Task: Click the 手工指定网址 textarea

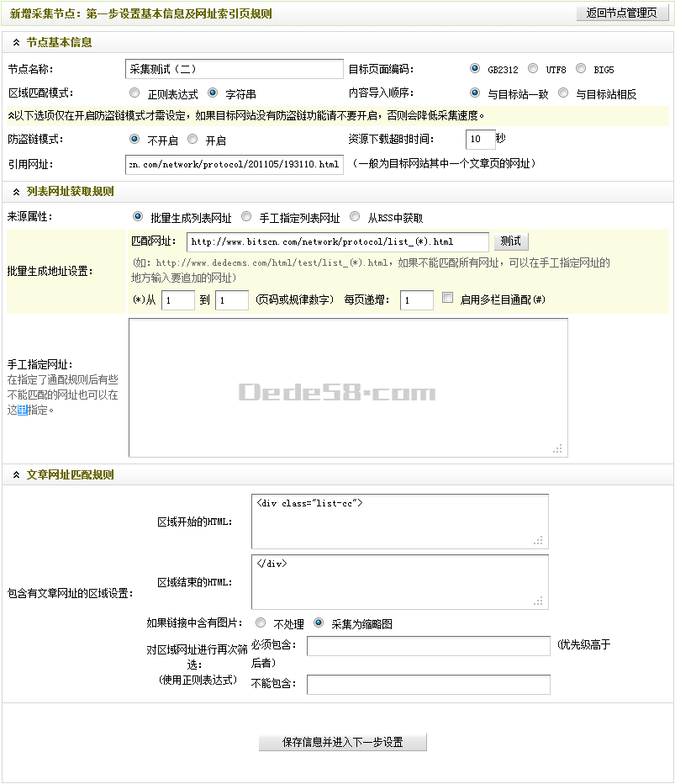Action: click(x=348, y=387)
